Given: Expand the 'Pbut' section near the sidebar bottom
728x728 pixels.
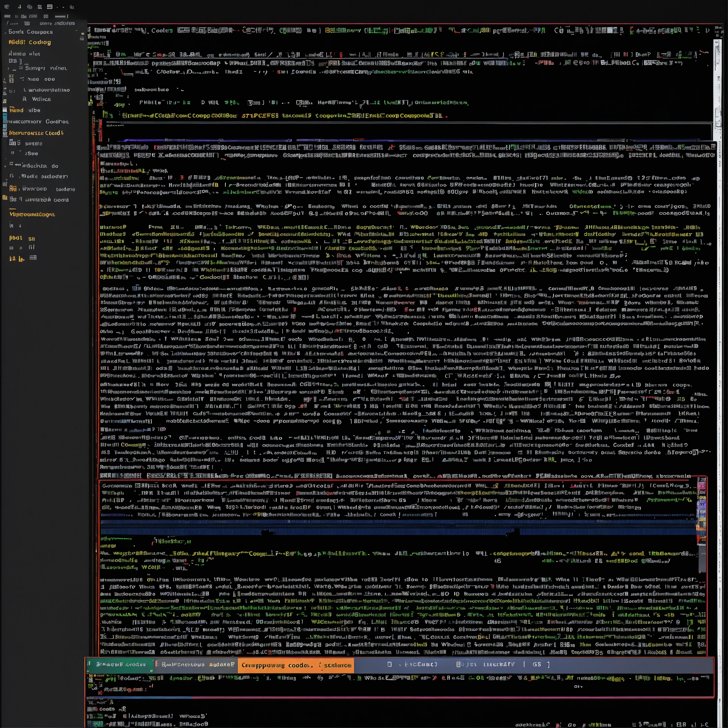Looking at the screenshot, I should (16, 238).
